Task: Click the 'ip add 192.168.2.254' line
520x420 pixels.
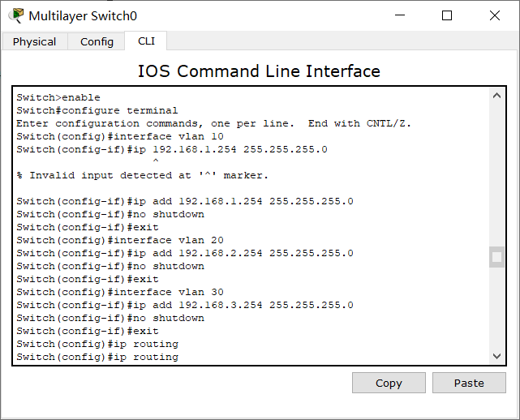Action: [x=185, y=253]
